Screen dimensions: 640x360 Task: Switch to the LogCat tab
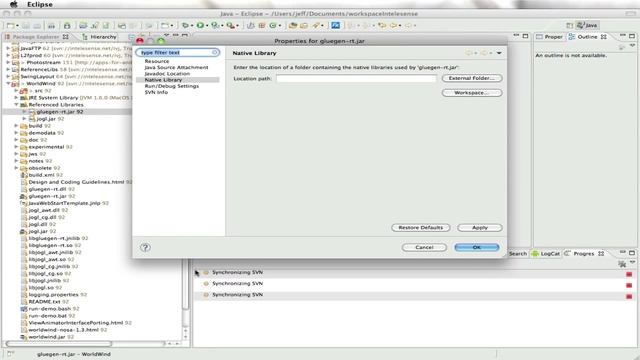(546, 253)
